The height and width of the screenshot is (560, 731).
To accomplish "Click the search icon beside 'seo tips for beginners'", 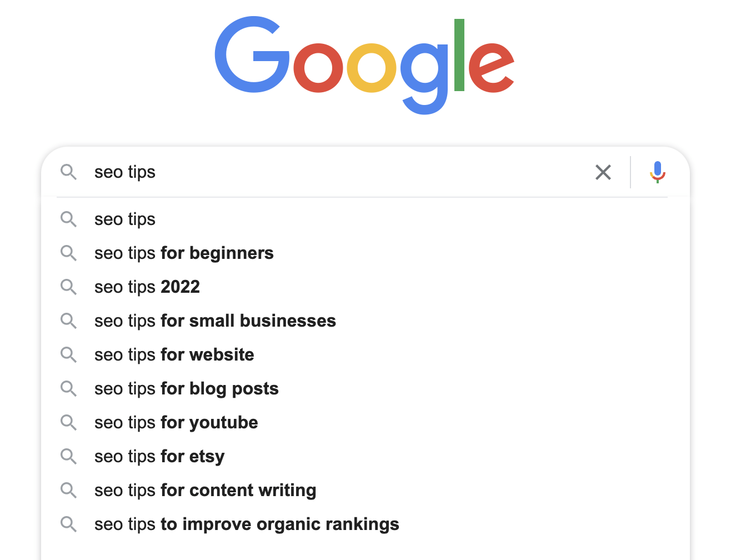I will pos(69,253).
